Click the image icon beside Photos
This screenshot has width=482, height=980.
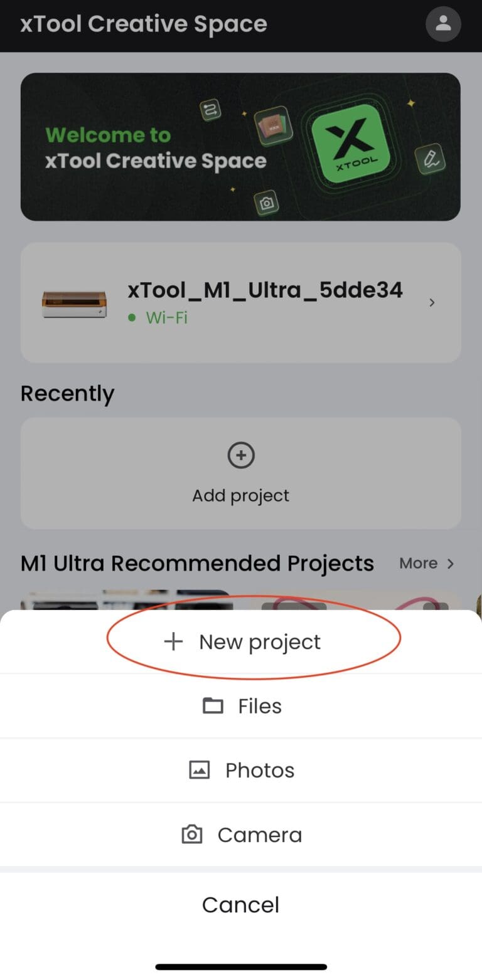click(200, 770)
